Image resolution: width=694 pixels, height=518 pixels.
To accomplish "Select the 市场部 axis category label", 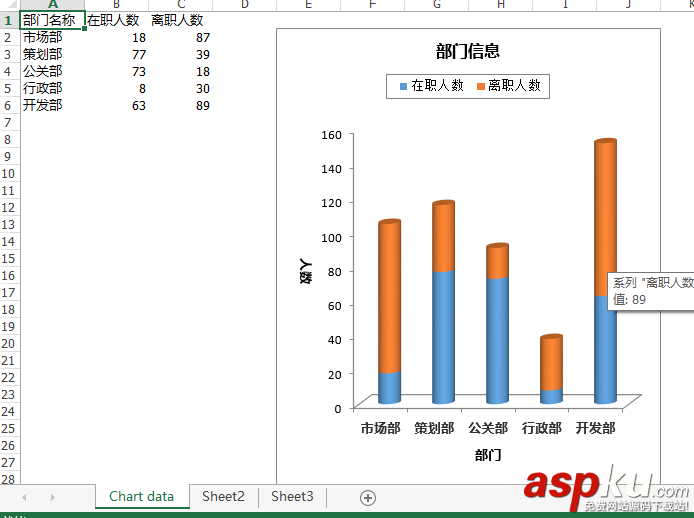I will click(380, 428).
